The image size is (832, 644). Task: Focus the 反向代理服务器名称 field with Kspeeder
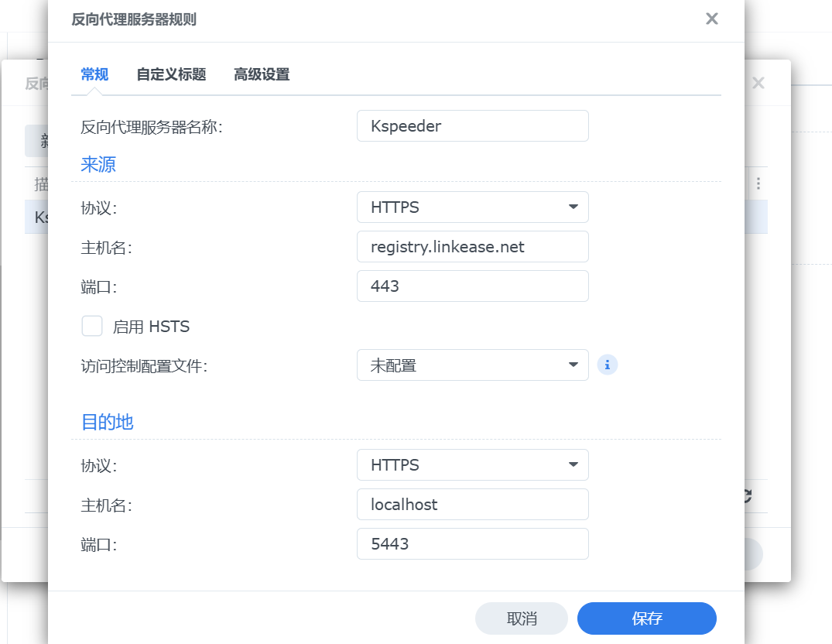click(472, 126)
